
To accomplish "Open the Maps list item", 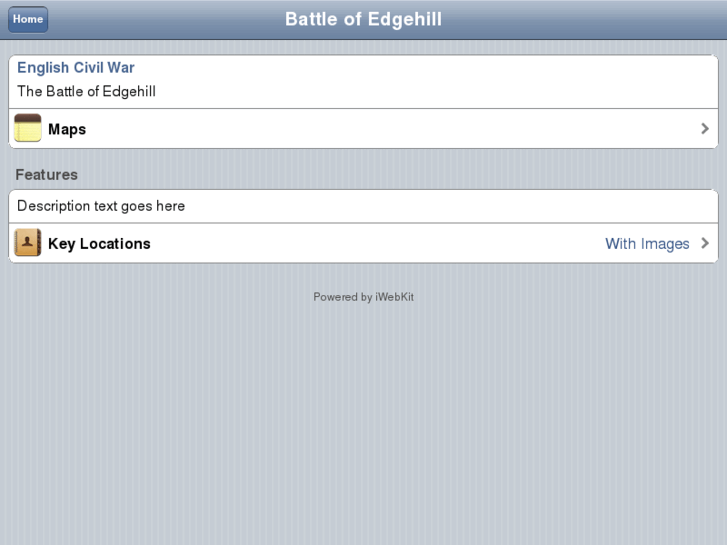I will (x=364, y=128).
